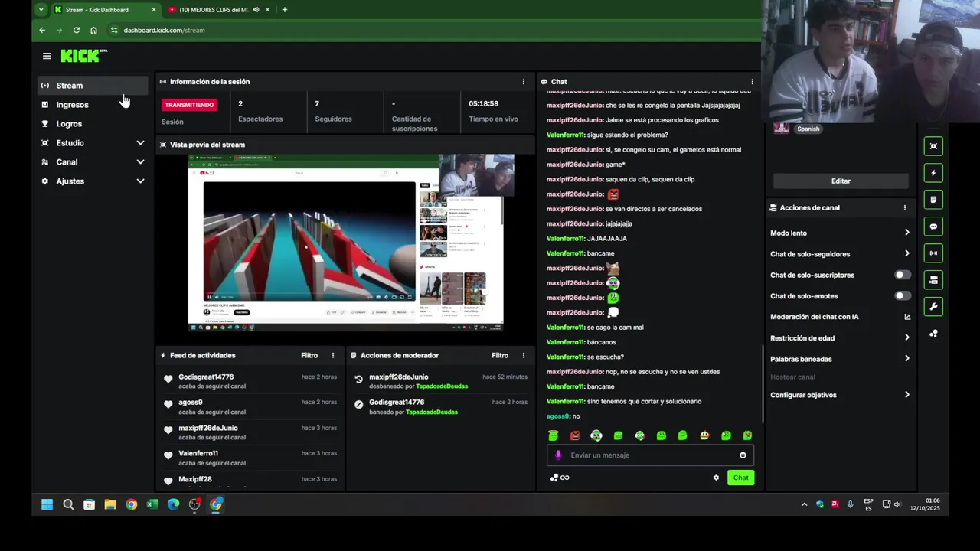This screenshot has width=980, height=551.
Task: Click the infinity points icon below chat
Action: tap(560, 478)
